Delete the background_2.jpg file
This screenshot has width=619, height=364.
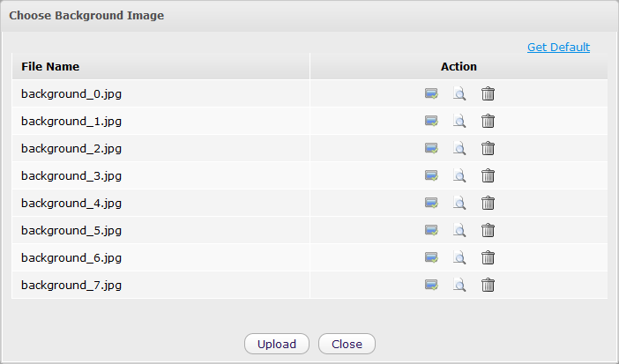click(488, 148)
